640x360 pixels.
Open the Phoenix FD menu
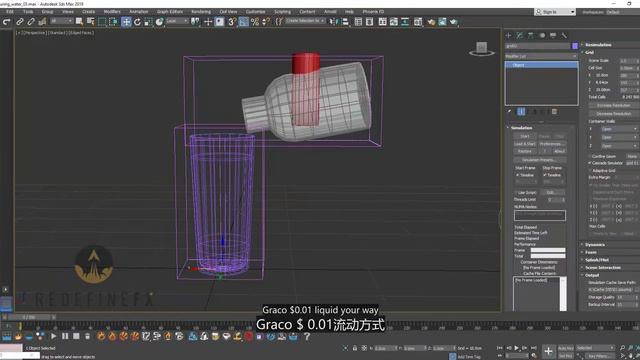tap(373, 11)
